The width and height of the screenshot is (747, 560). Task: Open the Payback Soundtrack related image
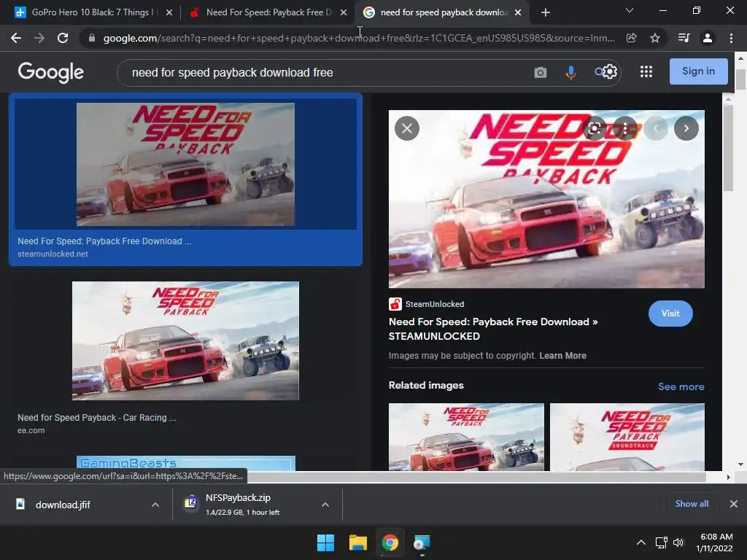(627, 437)
